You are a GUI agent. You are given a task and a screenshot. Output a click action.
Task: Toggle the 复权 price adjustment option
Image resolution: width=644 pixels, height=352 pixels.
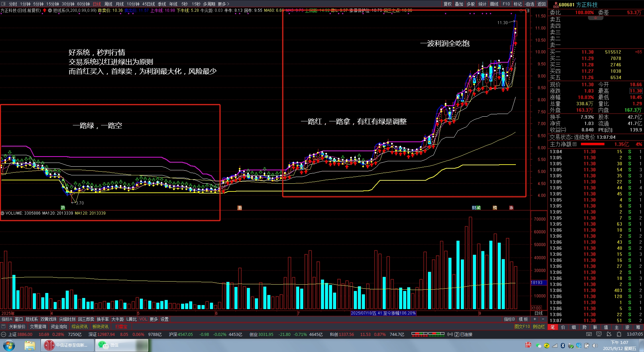coord(447,4)
